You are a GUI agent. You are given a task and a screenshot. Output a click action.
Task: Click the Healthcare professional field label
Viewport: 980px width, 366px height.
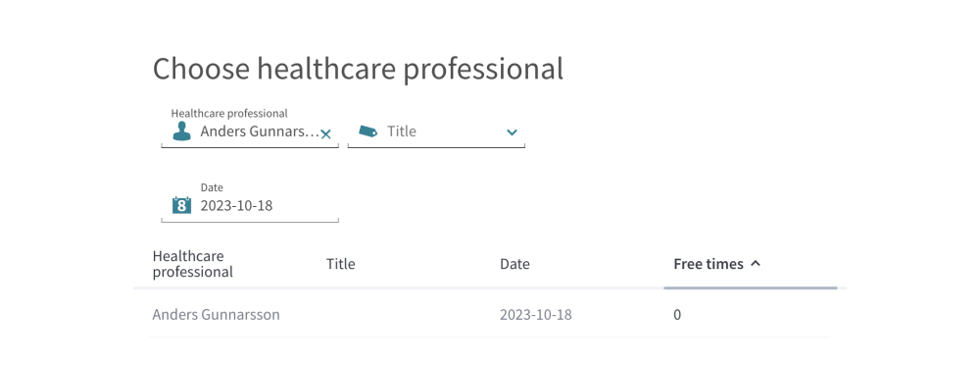(x=229, y=113)
